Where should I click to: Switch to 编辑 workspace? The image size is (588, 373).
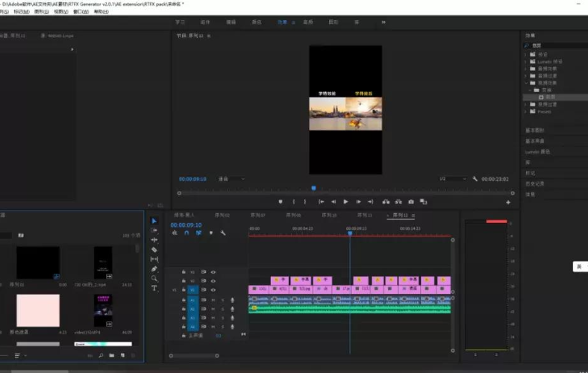coord(231,22)
